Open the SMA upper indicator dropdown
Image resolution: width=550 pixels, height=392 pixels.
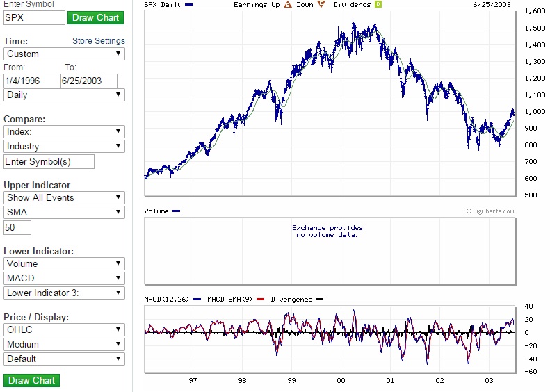click(64, 212)
